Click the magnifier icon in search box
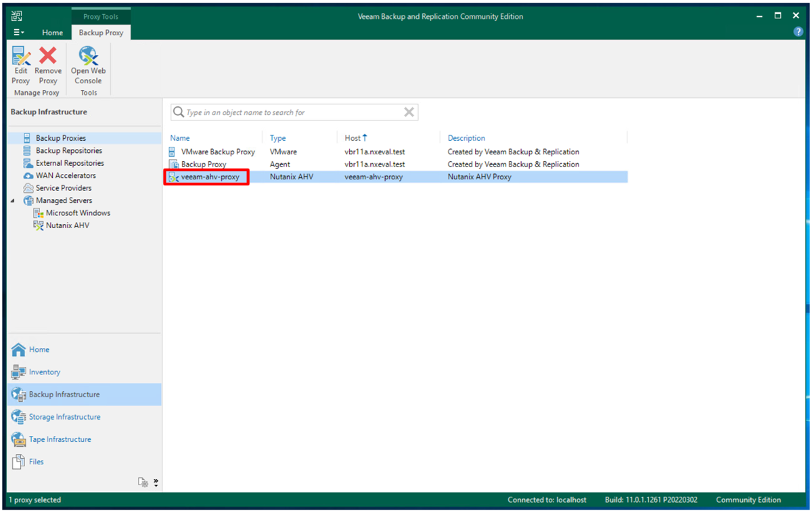Image resolution: width=812 pixels, height=511 pixels. point(179,112)
